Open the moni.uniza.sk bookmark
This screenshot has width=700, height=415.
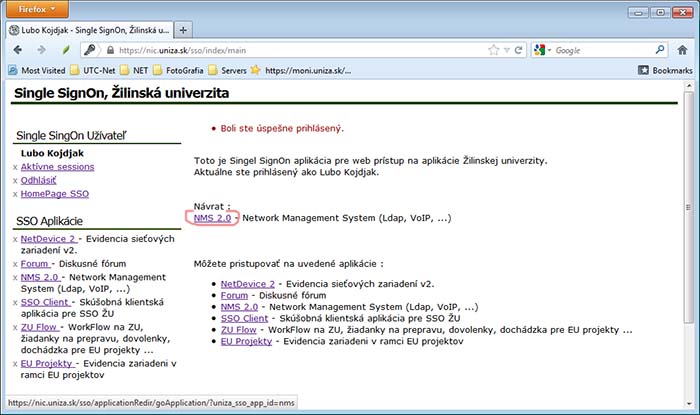tap(301, 70)
